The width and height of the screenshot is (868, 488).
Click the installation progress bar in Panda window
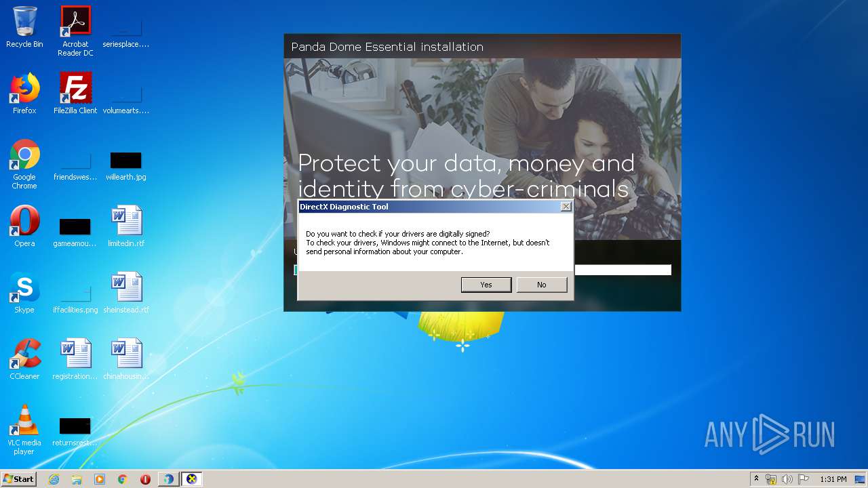click(483, 270)
